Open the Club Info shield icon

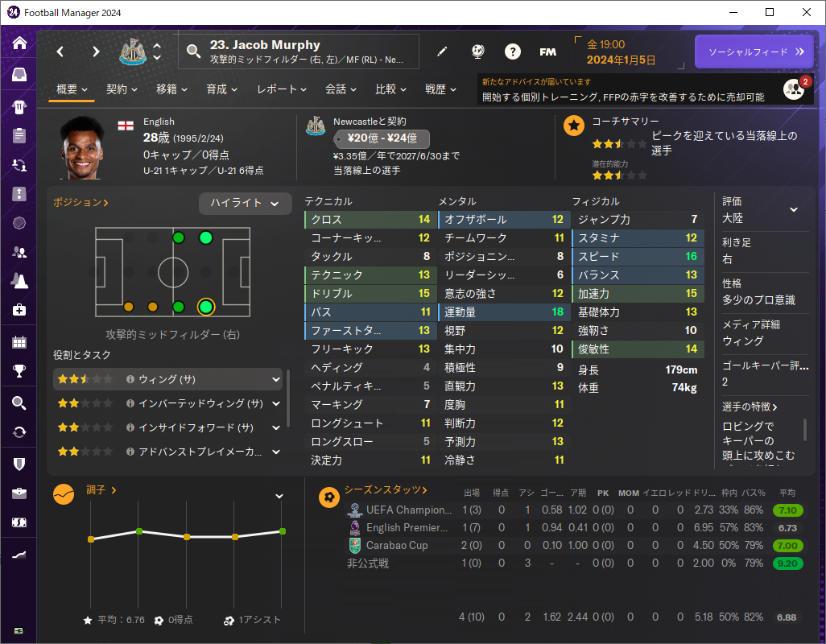click(x=19, y=464)
